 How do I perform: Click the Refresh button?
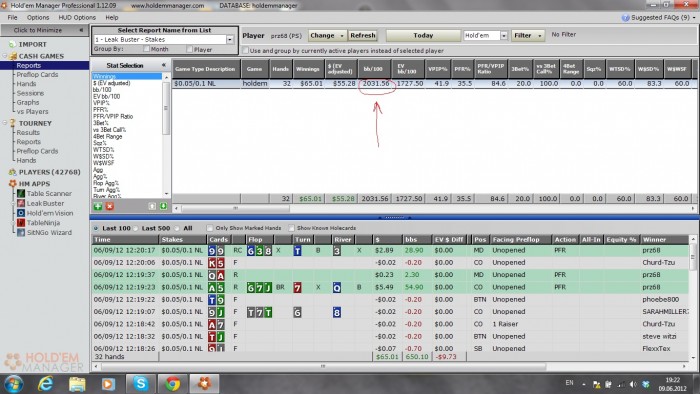[362, 35]
